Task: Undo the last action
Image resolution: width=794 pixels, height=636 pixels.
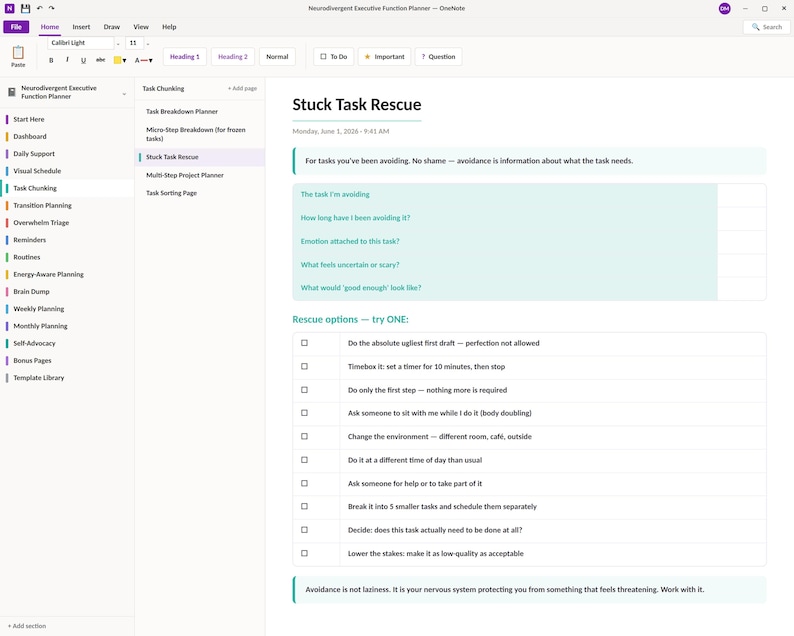Action: click(x=39, y=8)
